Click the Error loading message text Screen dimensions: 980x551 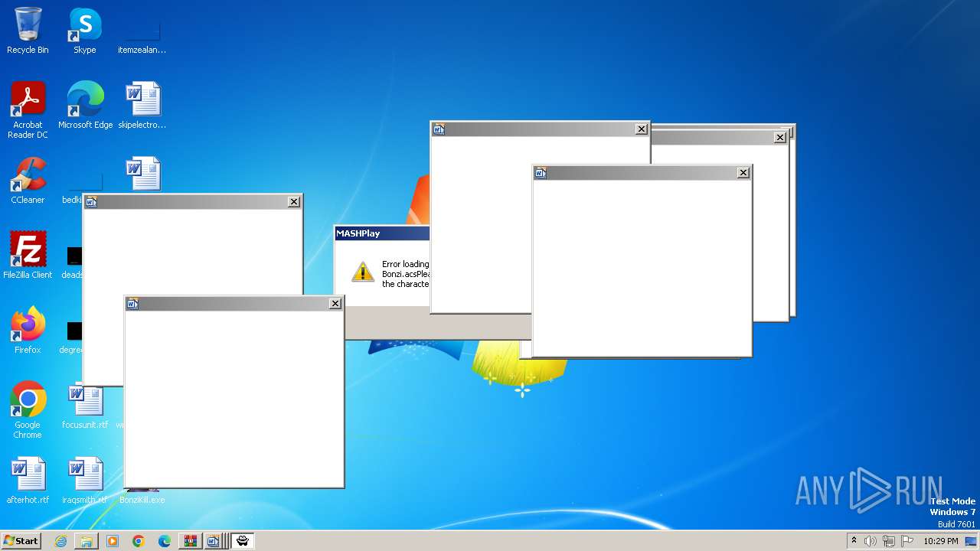click(x=406, y=274)
